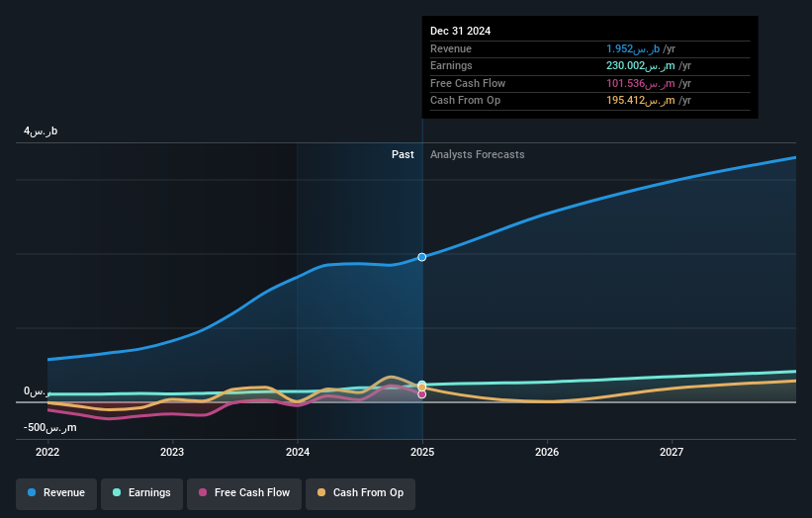
Task: Click the 4b y-axis label
Action: point(41,130)
